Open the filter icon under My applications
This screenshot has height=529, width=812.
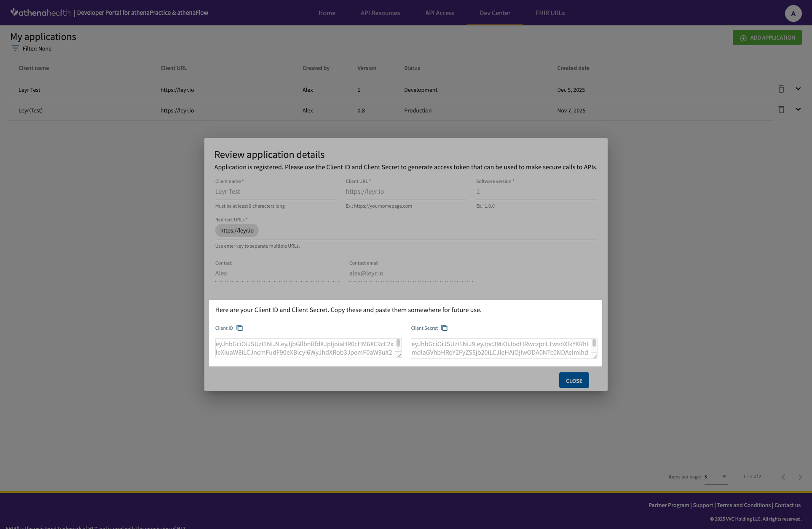tap(15, 48)
